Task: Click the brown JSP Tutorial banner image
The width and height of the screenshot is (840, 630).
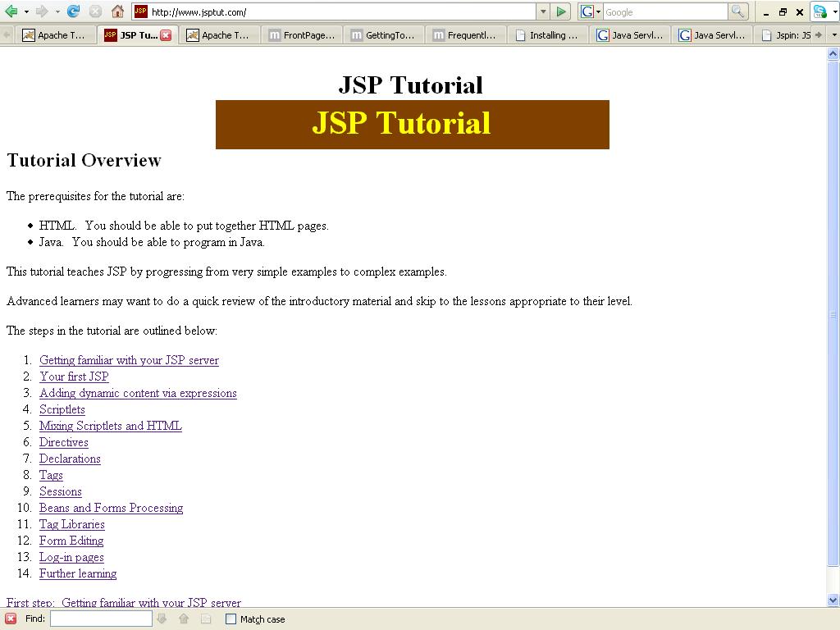Action: [x=413, y=125]
